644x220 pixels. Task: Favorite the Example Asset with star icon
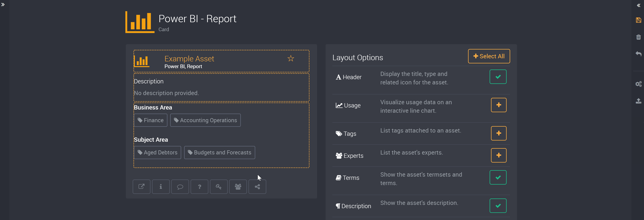tap(291, 58)
